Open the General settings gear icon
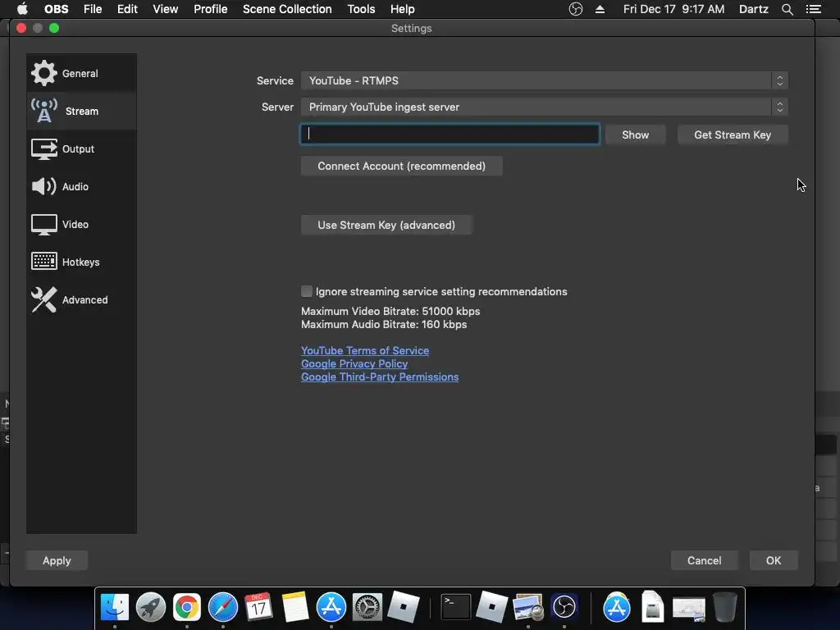Viewport: 840px width, 630px height. tap(43, 73)
